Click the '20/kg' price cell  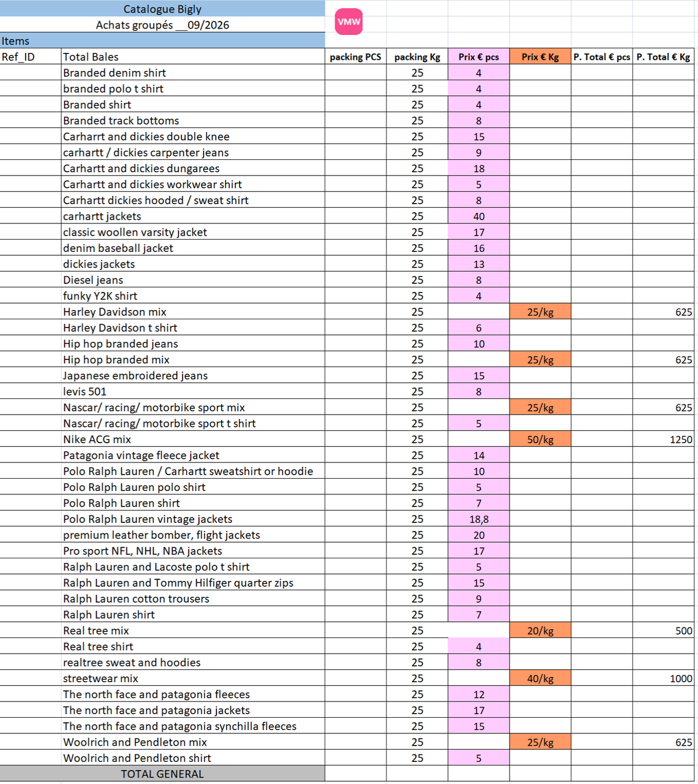(x=540, y=630)
